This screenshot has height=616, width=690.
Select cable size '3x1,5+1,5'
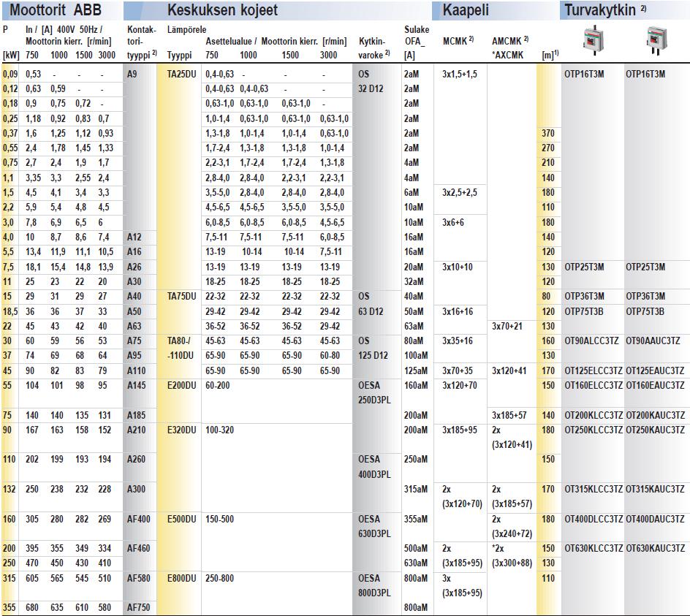pyautogui.click(x=460, y=74)
